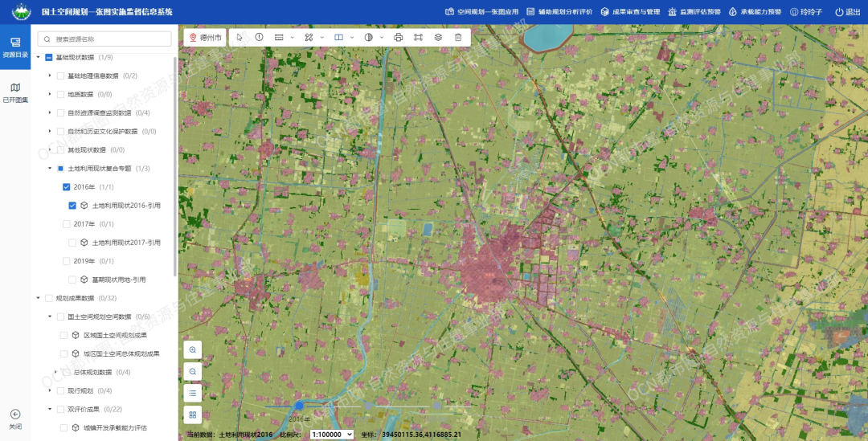Open the map legend list button
The image size is (868, 441).
[193, 393]
